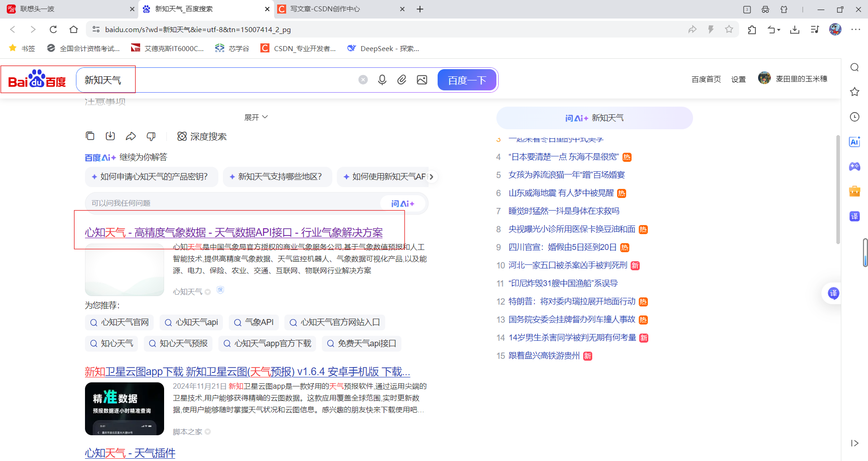
Task: Save the AI answer download icon
Action: point(110,136)
